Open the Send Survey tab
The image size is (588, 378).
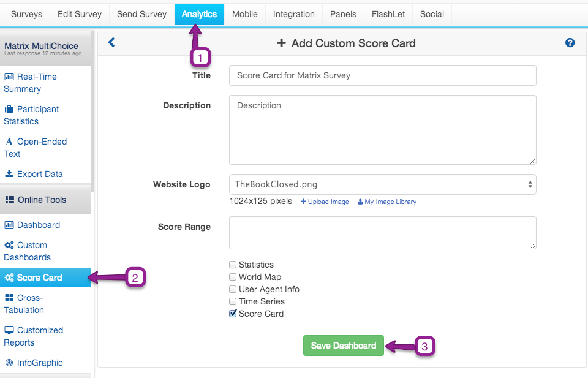[x=141, y=13]
